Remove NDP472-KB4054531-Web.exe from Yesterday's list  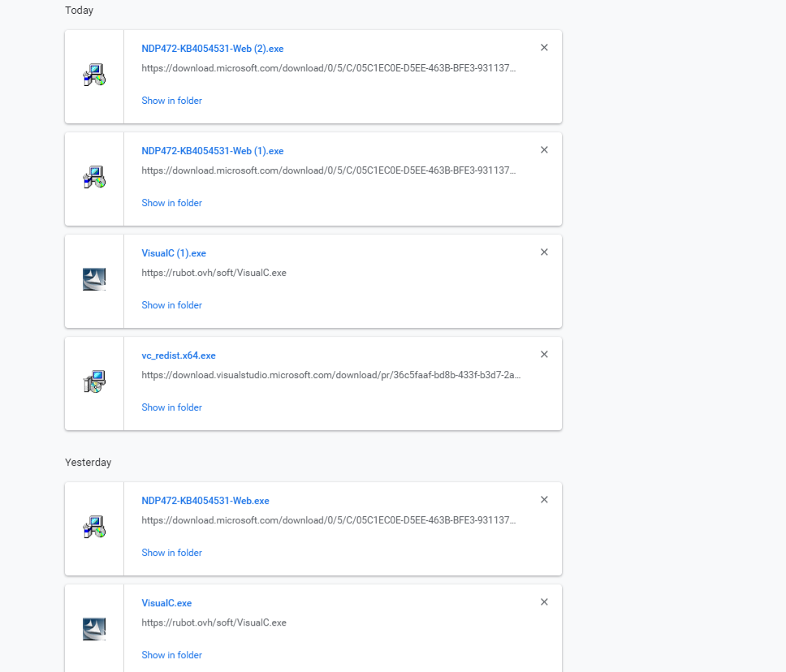tap(544, 500)
